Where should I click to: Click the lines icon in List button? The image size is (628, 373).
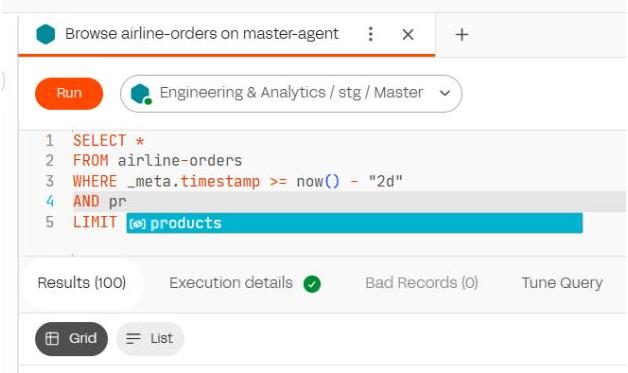coord(133,339)
